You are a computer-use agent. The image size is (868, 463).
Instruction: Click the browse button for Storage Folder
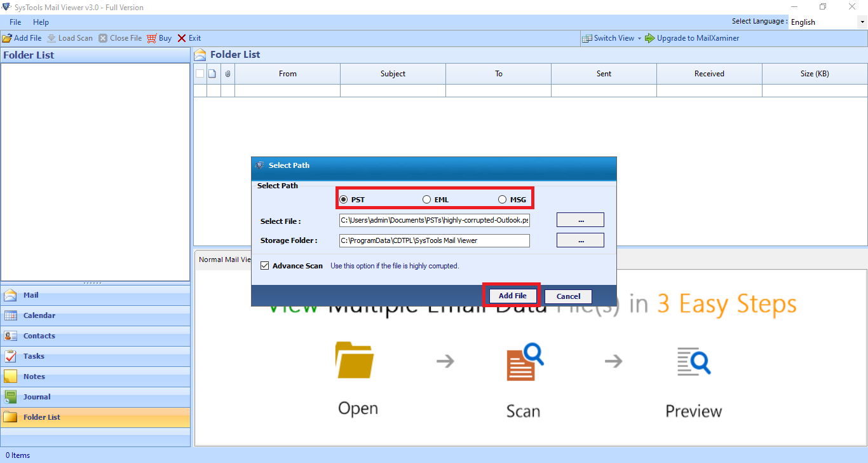[x=580, y=240]
